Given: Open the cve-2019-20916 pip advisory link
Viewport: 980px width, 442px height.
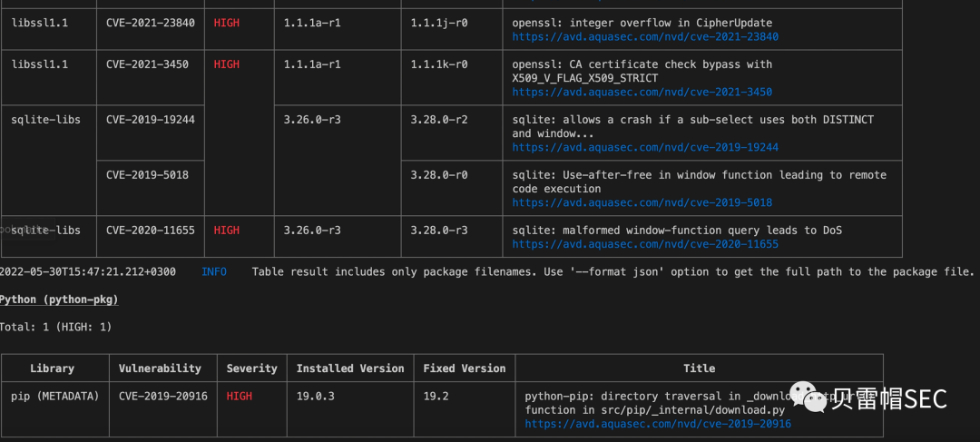Looking at the screenshot, I should [658, 424].
